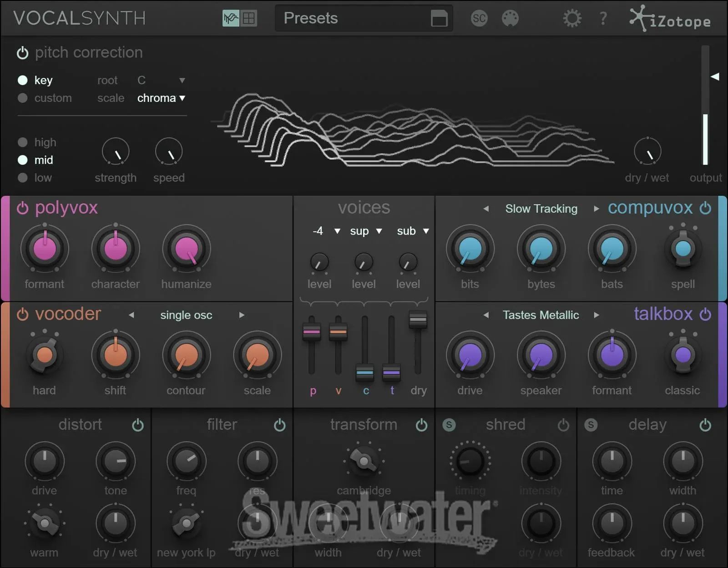Go to next compuvox preset after Slow Tracking

[596, 209]
